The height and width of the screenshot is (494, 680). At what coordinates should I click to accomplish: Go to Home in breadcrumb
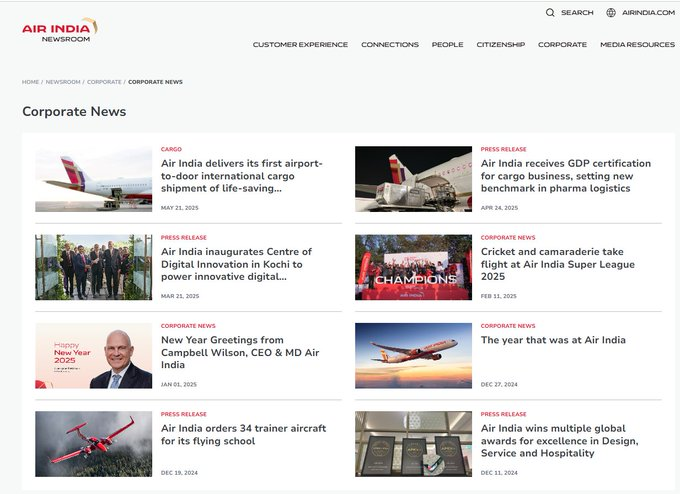click(31, 82)
